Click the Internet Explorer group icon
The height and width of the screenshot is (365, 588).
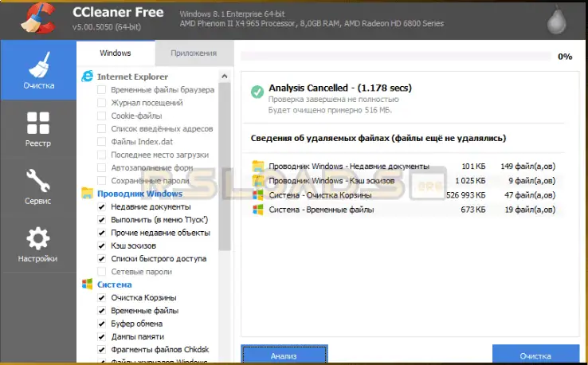(88, 77)
